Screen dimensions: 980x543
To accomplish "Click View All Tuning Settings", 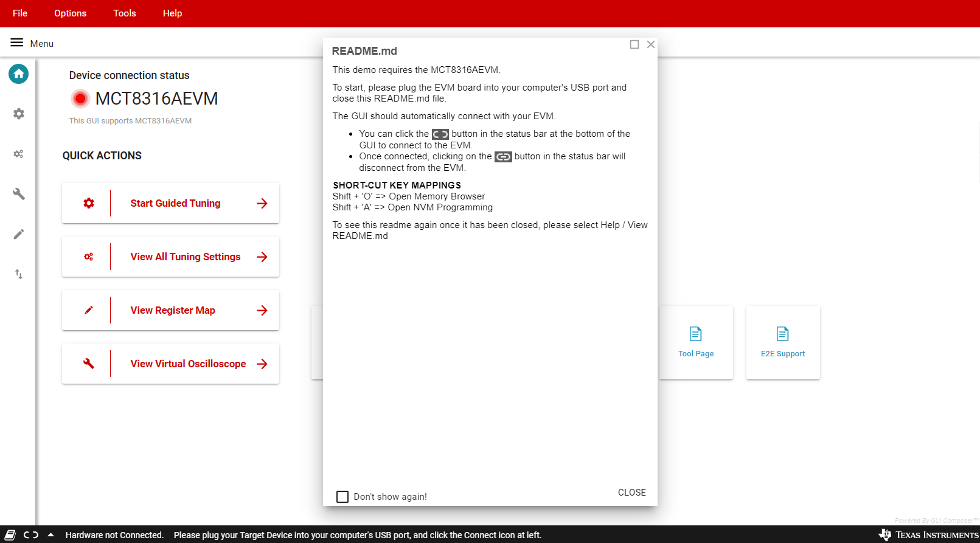I will 170,257.
